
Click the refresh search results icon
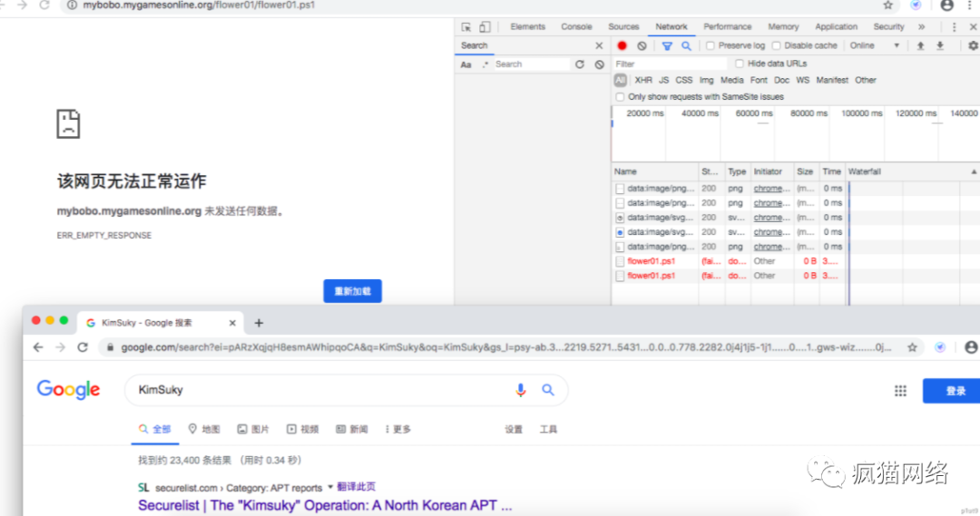pos(580,64)
